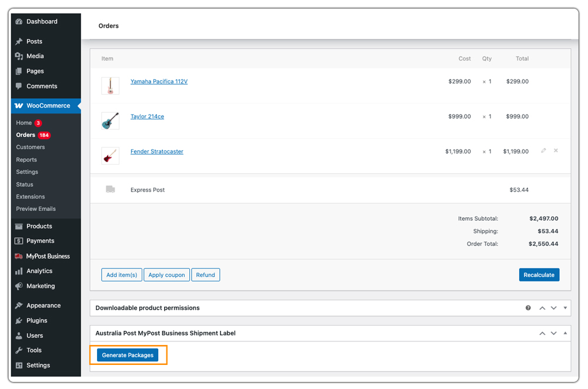
Task: Click the Posts pushpin icon
Action: [19, 41]
